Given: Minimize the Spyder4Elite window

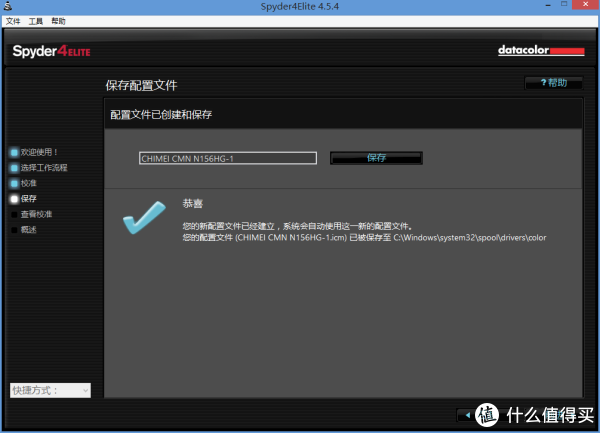Looking at the screenshot, I should 548,5.
